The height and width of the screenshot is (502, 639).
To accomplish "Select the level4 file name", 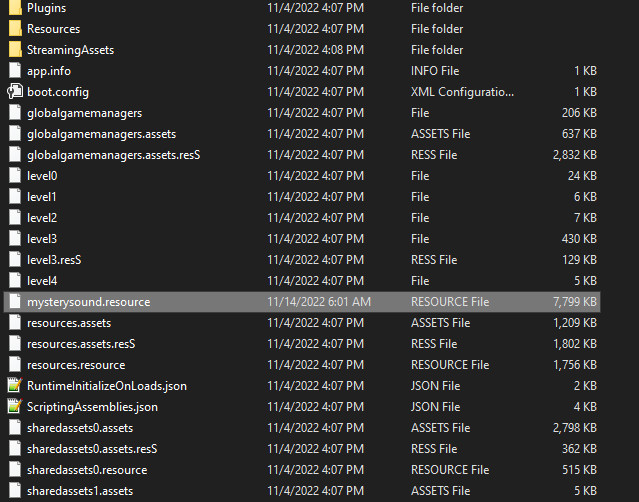I will click(42, 281).
